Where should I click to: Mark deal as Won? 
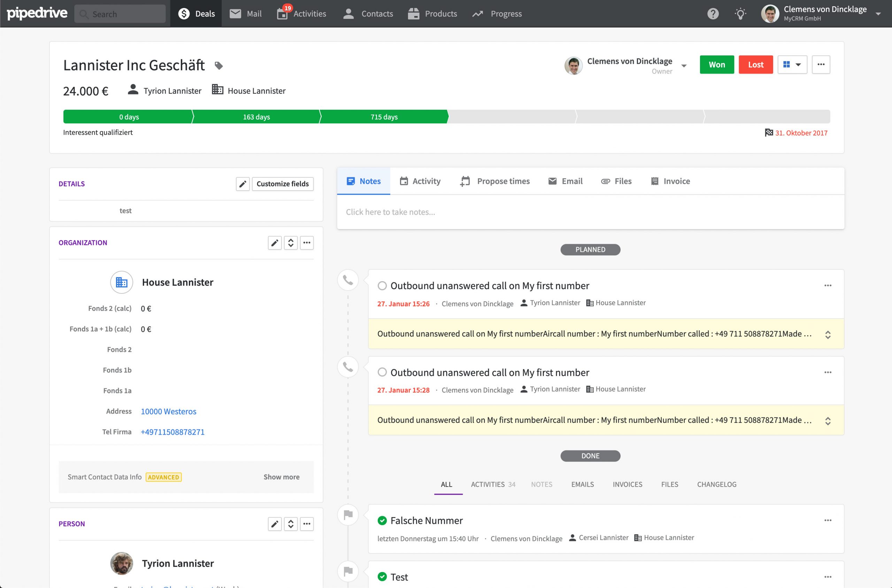(x=716, y=64)
